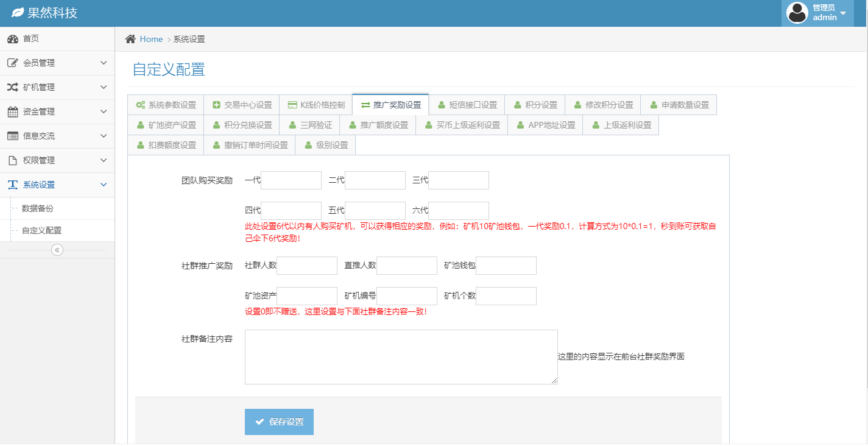
Task: Focus the 四代 reward input field
Action: (x=291, y=211)
